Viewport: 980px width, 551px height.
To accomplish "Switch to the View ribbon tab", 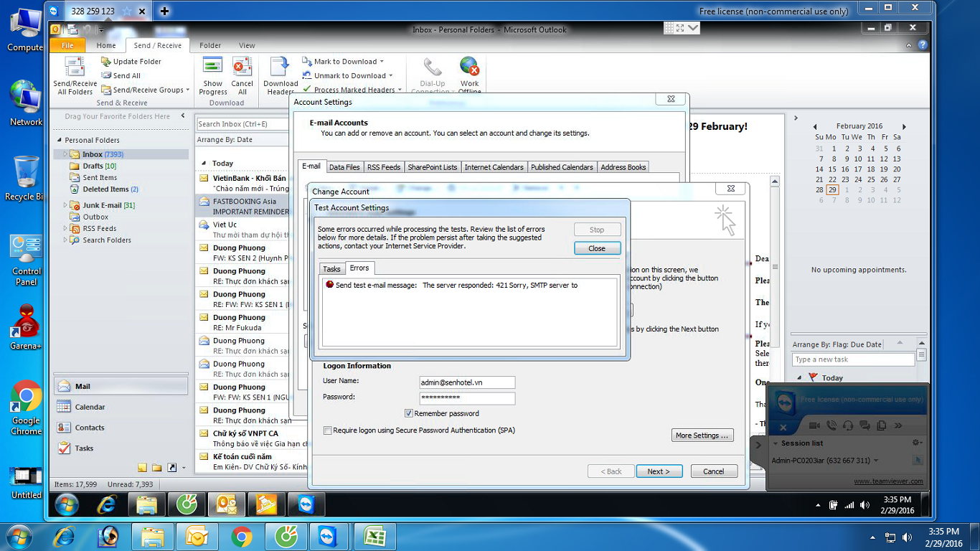I will (x=247, y=45).
